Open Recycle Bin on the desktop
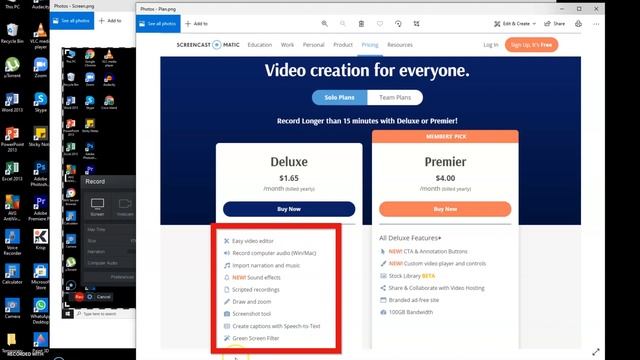This screenshot has width=640, height=360. pyautogui.click(x=12, y=33)
